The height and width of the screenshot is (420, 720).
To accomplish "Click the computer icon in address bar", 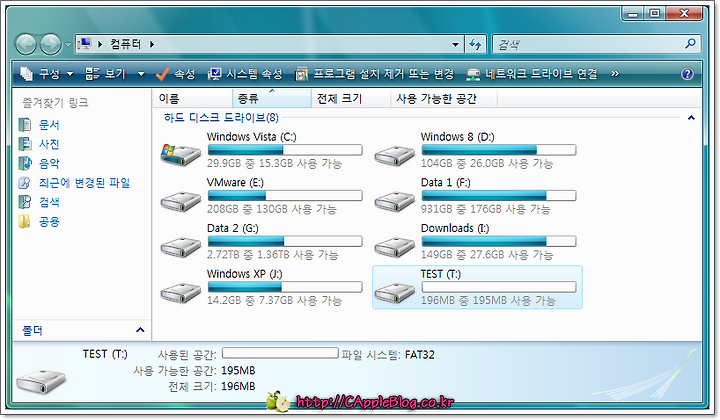I will pyautogui.click(x=84, y=44).
